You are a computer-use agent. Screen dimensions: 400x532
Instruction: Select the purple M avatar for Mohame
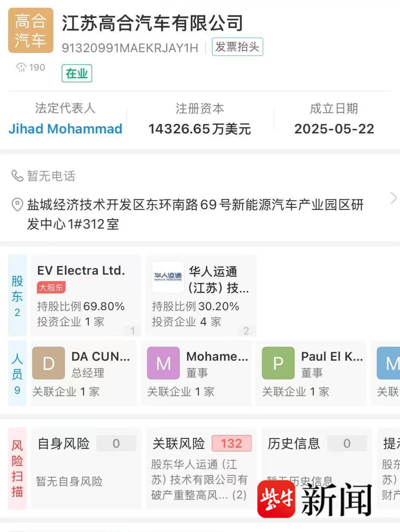[x=163, y=363]
